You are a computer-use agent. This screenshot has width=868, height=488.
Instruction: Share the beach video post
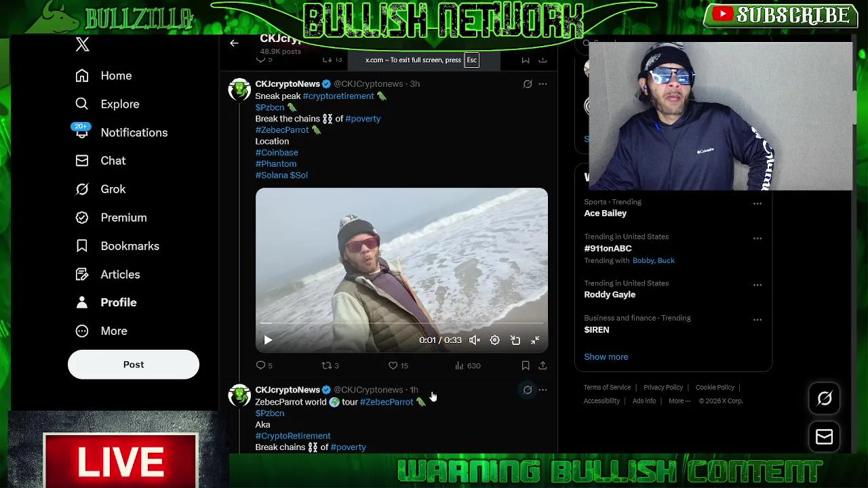click(542, 365)
